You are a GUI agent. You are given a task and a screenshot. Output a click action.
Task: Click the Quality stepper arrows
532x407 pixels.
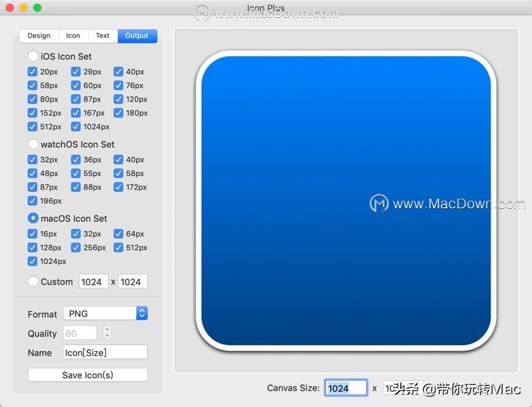107,333
